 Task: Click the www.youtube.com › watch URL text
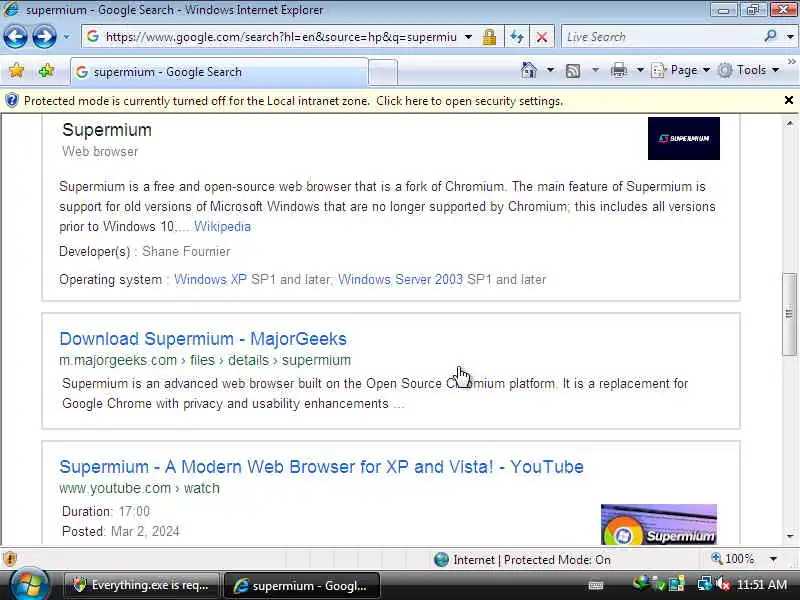coord(139,488)
